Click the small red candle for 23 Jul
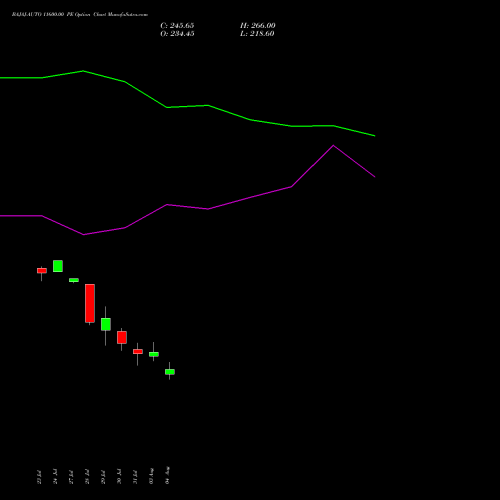Screen dimensions: 500x500 42,271
